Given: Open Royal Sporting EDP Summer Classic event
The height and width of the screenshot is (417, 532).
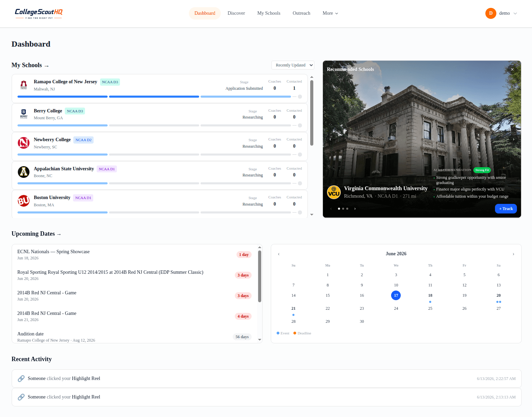Looking at the screenshot, I should coord(134,275).
